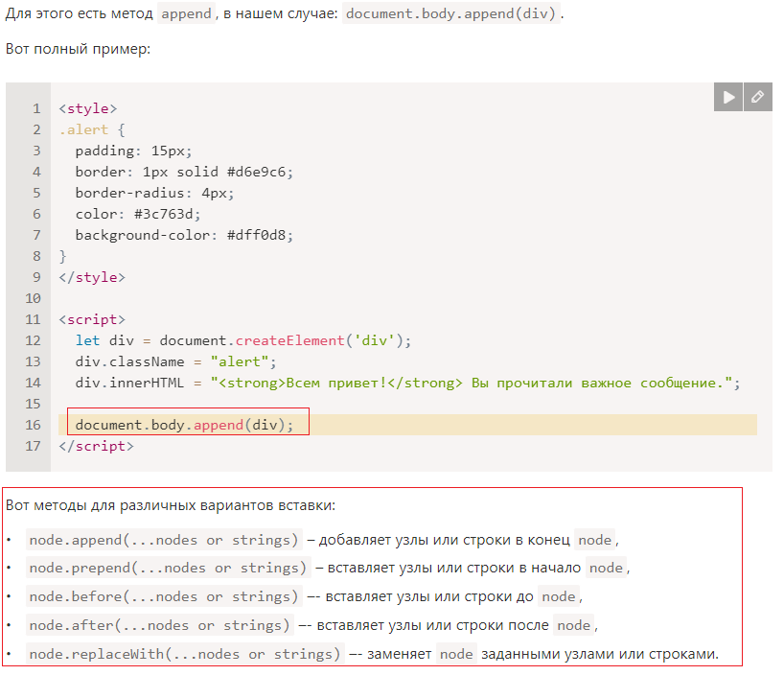This screenshot has height=675, width=784.
Task: Click the '.alert {' selector line
Action: coord(92,129)
